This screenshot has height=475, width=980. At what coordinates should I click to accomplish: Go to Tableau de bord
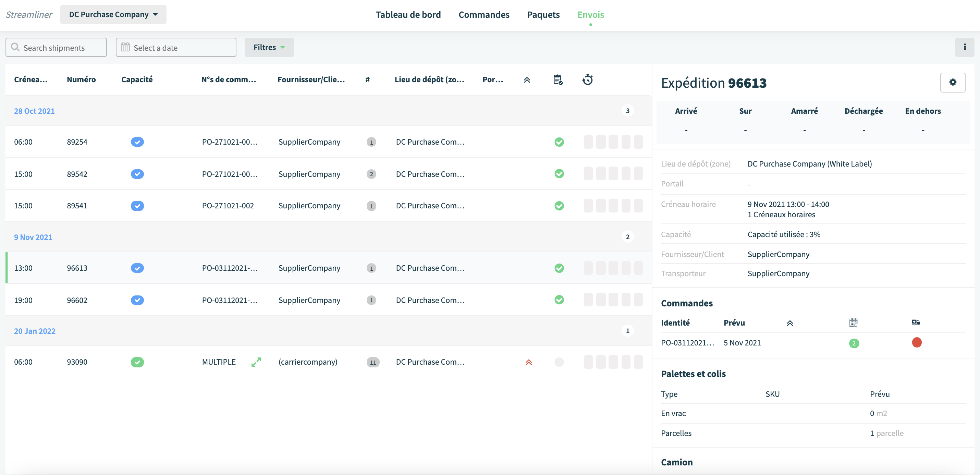tap(408, 14)
